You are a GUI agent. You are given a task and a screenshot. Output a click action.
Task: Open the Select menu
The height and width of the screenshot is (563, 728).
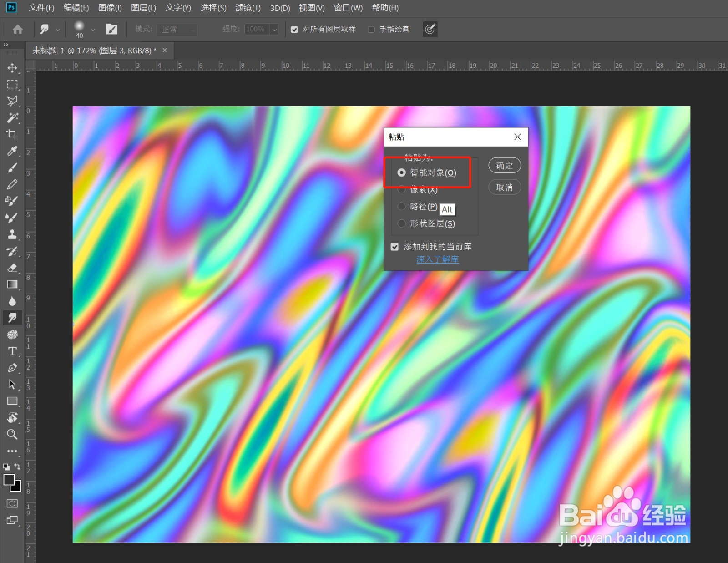[213, 8]
